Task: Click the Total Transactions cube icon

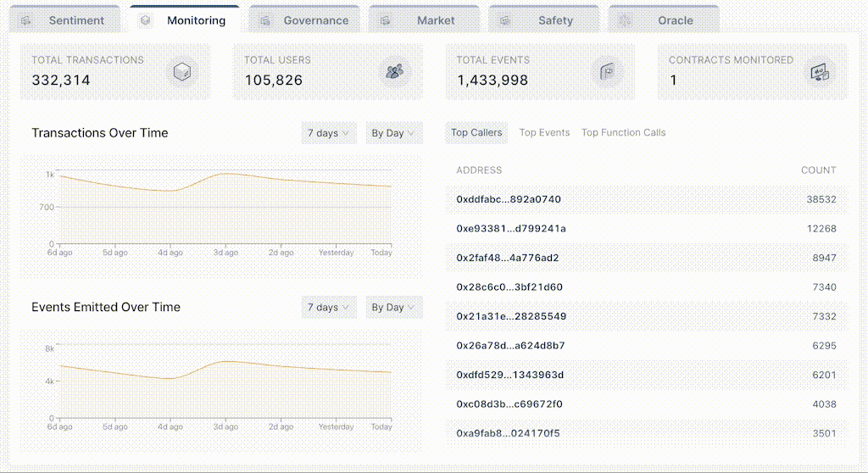Action: pos(182,72)
